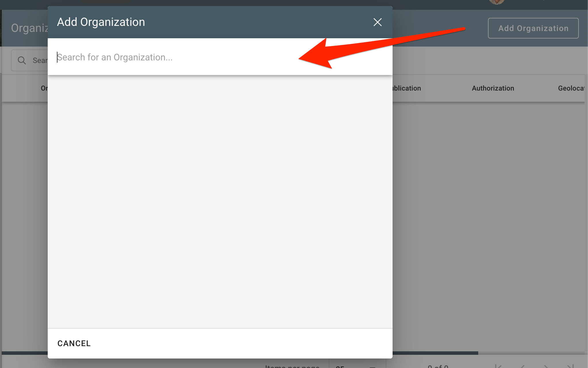Open the user avatar profile menu
Viewport: 588px width, 368px height.
497,2
